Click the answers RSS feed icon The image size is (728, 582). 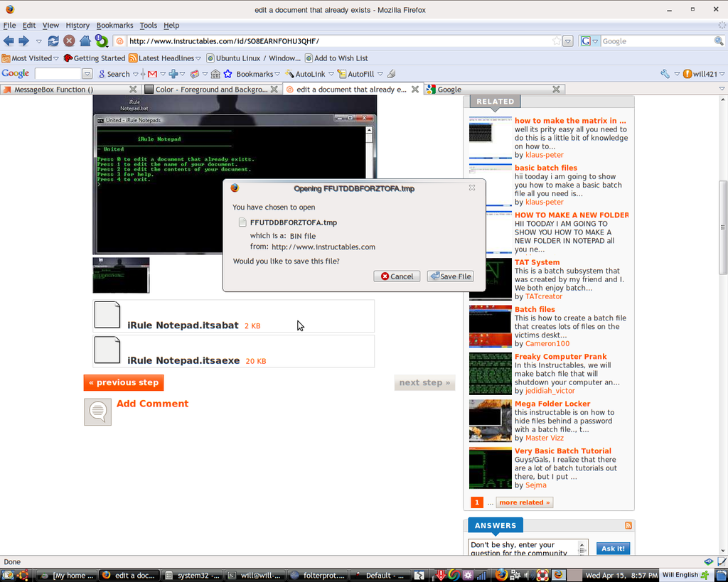(x=628, y=526)
